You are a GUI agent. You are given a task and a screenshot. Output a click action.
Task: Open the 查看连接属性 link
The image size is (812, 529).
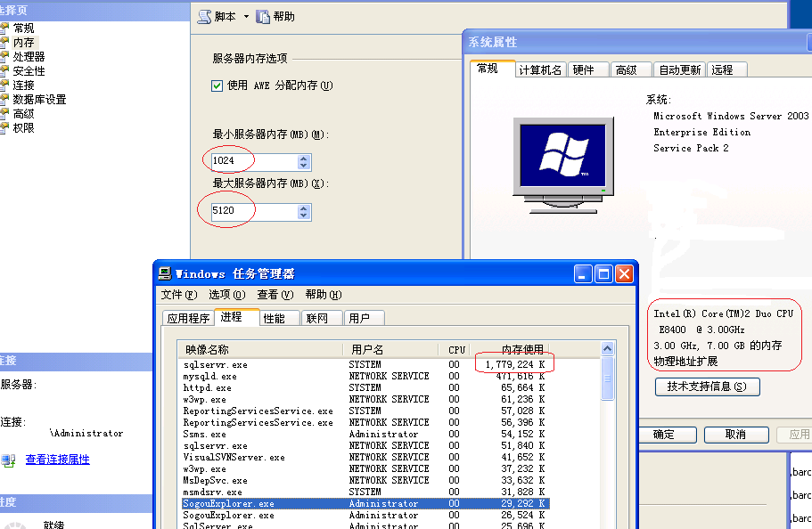pyautogui.click(x=57, y=460)
